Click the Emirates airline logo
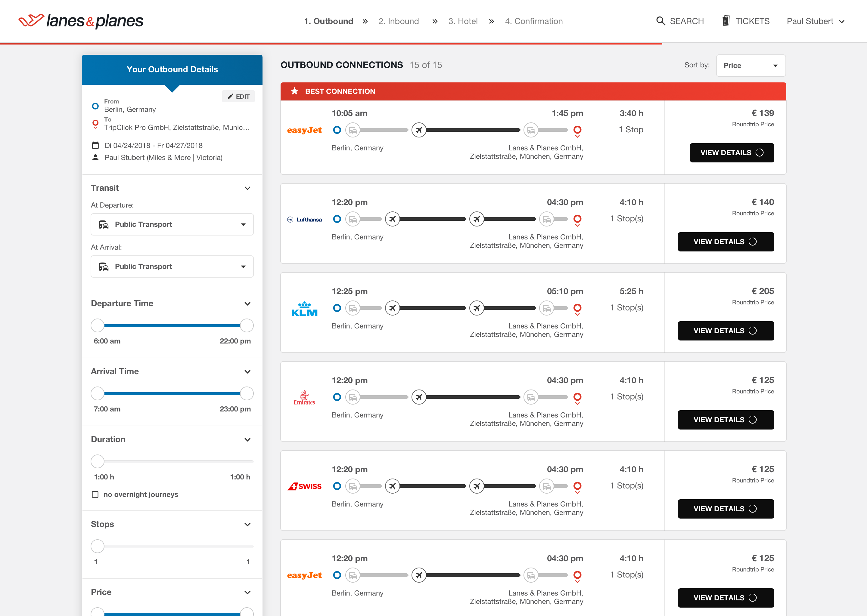Screen dimensions: 867x616 tap(304, 398)
